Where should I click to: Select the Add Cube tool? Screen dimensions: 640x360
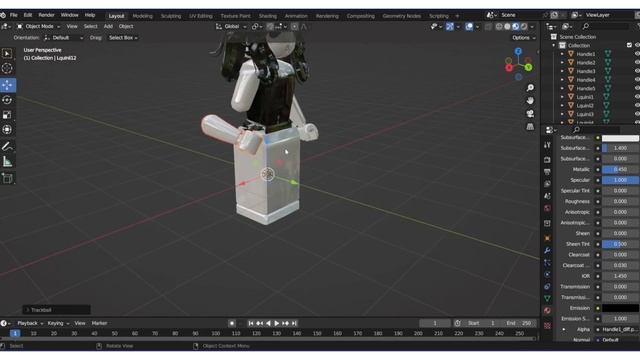click(x=7, y=178)
